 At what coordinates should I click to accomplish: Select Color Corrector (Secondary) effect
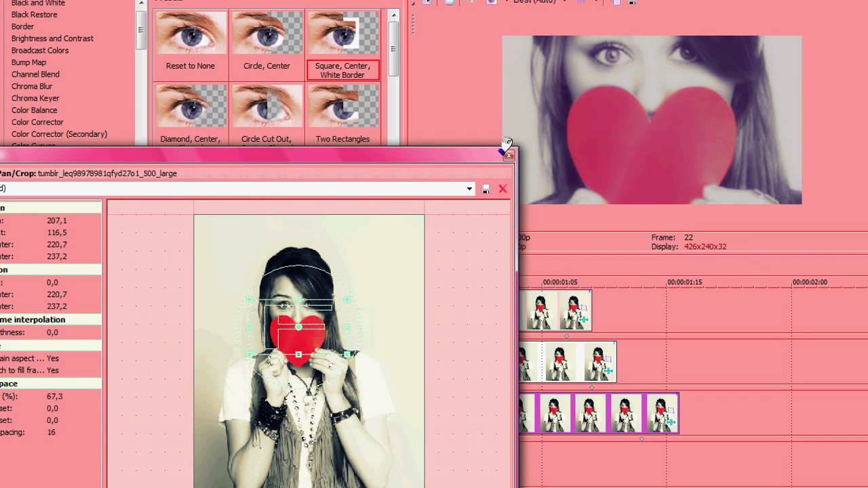click(59, 134)
